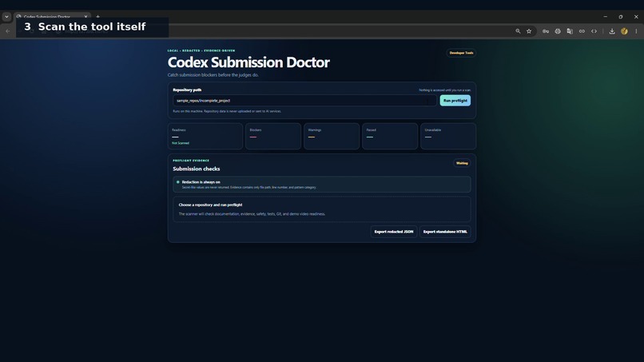Open the browser three-dot menu
This screenshot has width=644, height=362.
636,31
